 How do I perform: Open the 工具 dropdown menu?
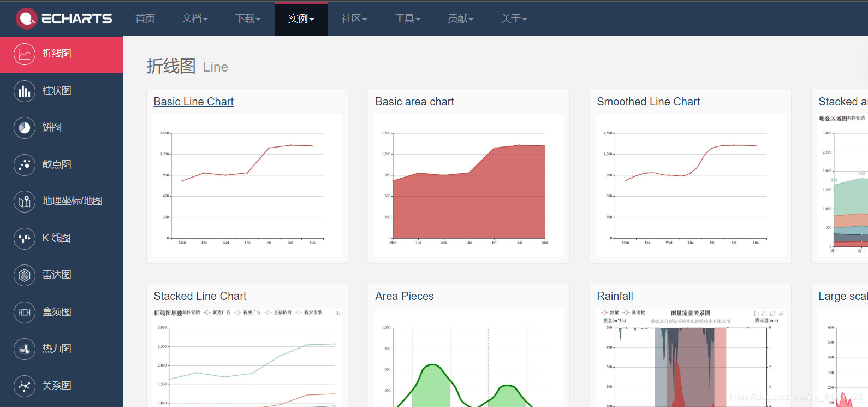pyautogui.click(x=408, y=19)
